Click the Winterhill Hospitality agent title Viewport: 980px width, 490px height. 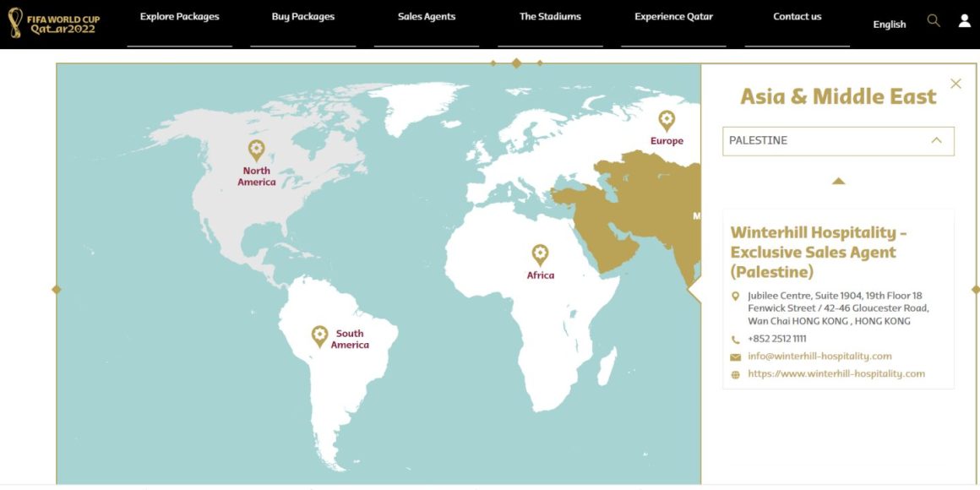click(819, 252)
